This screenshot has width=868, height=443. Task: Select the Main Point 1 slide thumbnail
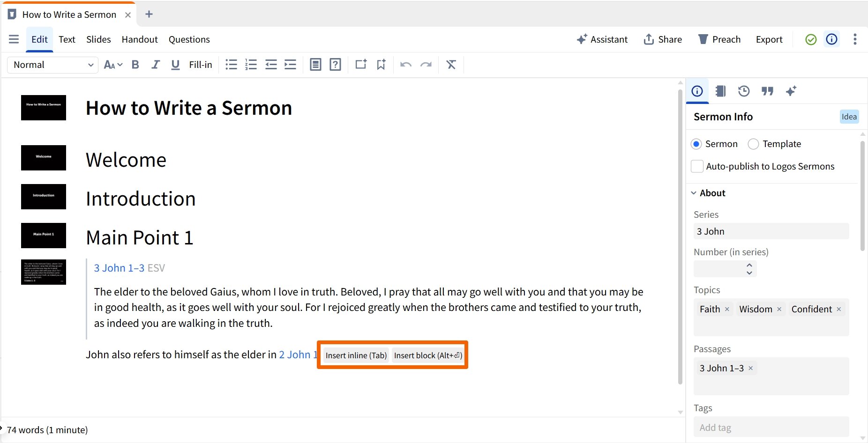point(44,236)
